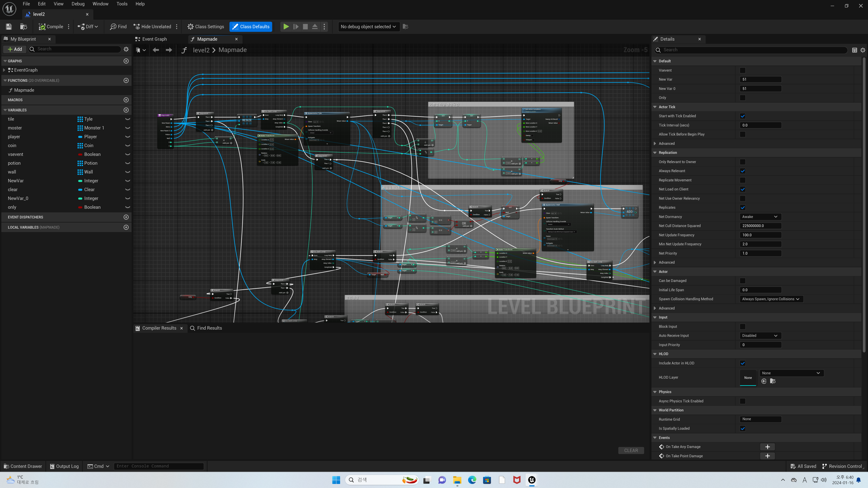Viewport: 868px width, 488px height.
Task: Open Compile options three-dot menu
Action: pyautogui.click(x=69, y=27)
